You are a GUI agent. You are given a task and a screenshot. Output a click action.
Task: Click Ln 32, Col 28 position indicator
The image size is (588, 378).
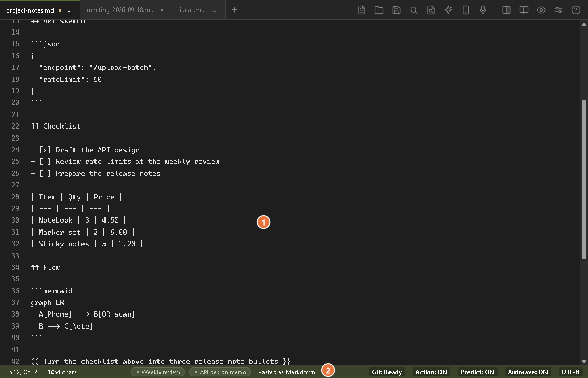click(23, 372)
